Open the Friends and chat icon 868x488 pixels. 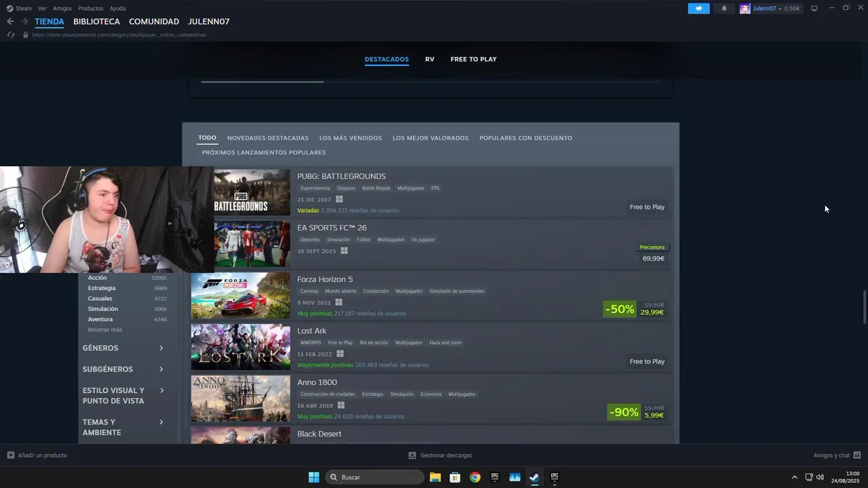coord(857,455)
